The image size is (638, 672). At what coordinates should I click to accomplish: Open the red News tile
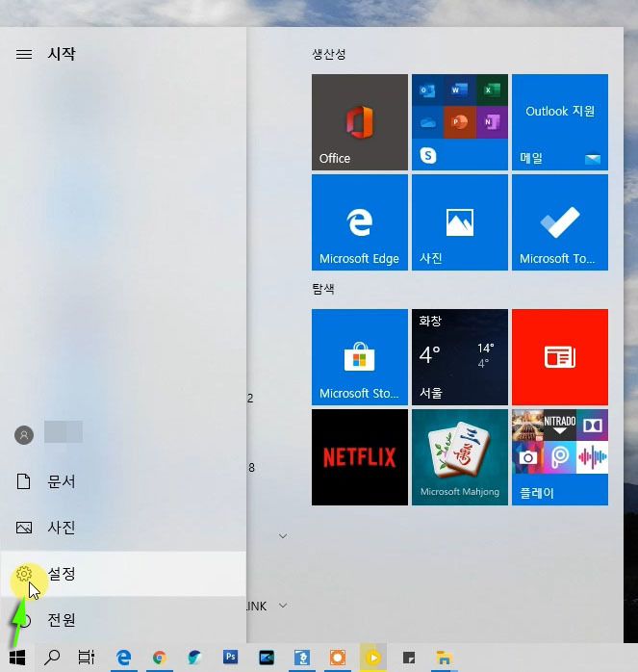pyautogui.click(x=560, y=357)
